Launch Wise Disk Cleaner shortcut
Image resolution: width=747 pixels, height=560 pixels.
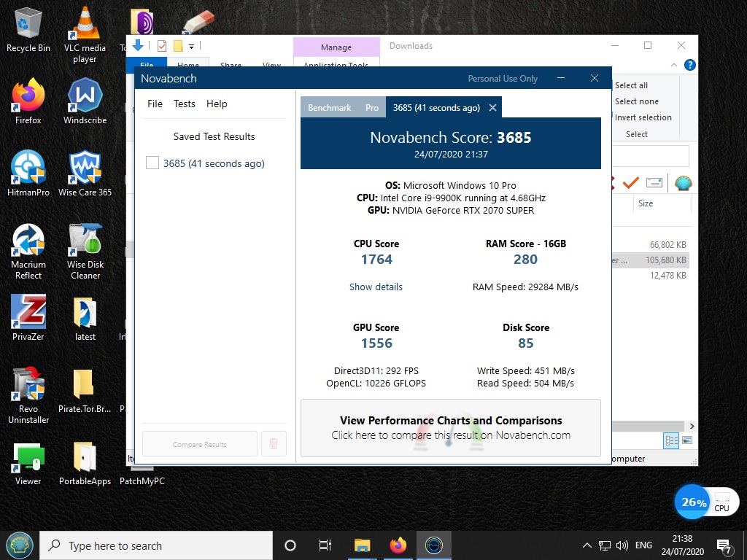[x=85, y=252]
